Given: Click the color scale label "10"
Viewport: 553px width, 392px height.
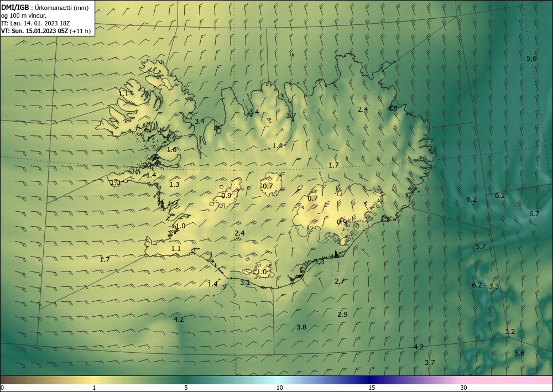Looking at the screenshot, I should pyautogui.click(x=279, y=388).
